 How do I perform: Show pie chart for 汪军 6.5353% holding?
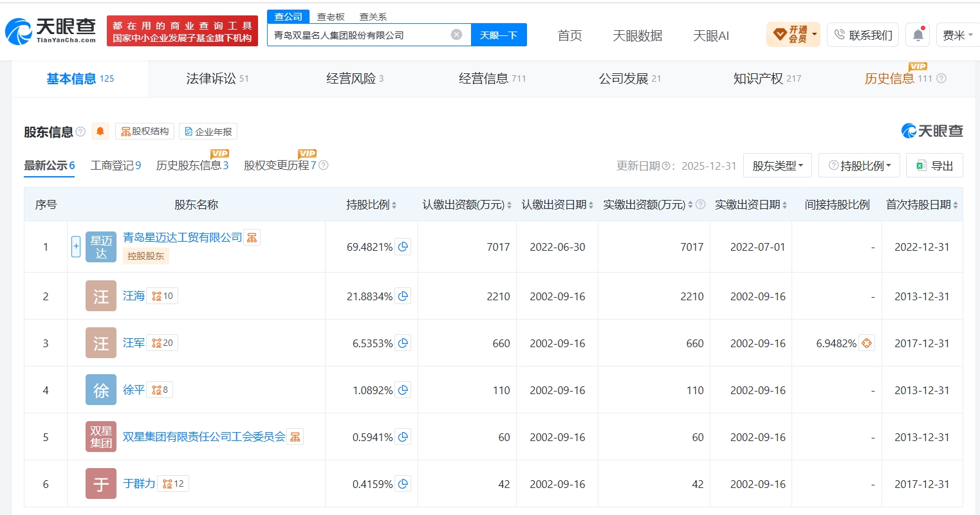click(x=403, y=343)
